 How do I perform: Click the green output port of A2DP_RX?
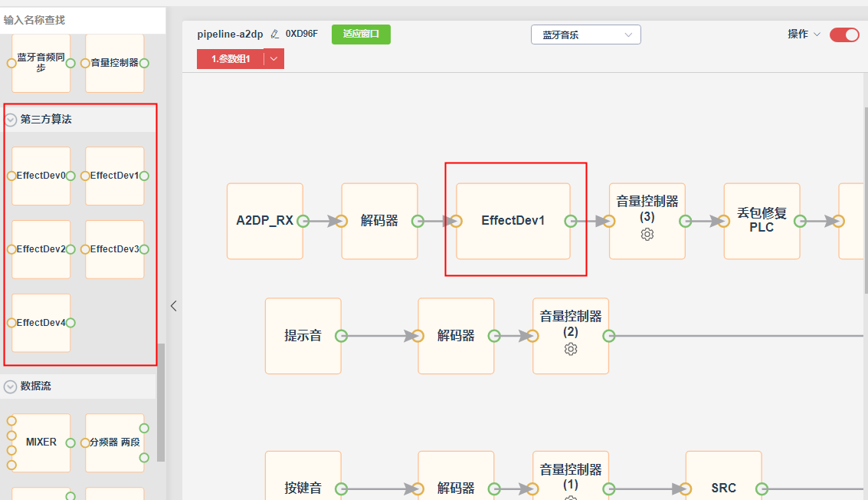tap(303, 221)
